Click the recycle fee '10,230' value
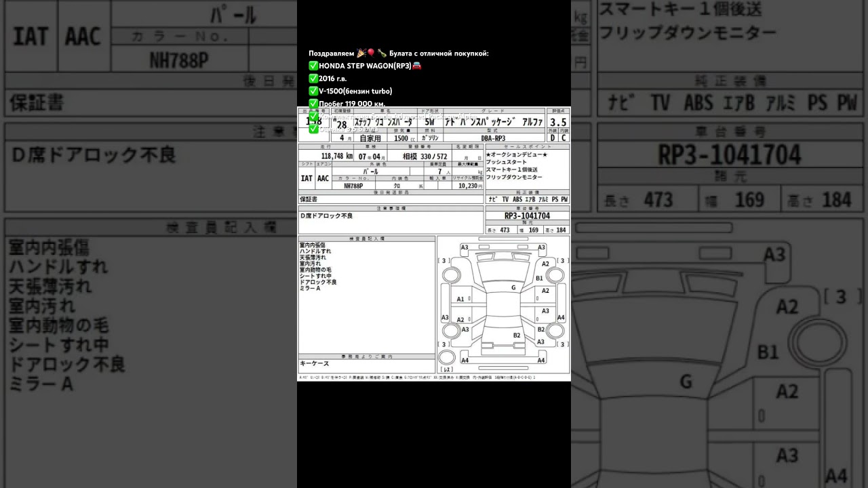This screenshot has height=488, width=868. coord(468,185)
